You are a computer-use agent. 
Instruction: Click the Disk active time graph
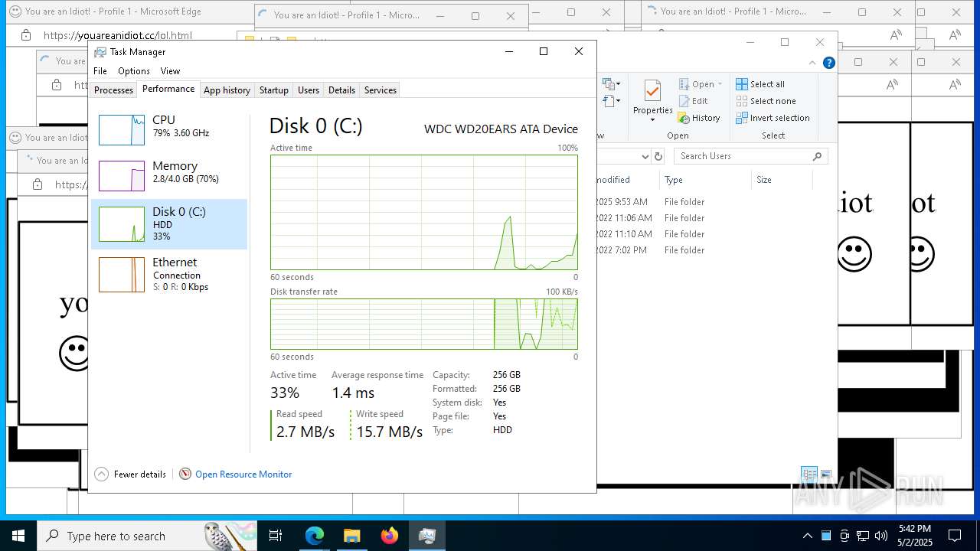424,212
